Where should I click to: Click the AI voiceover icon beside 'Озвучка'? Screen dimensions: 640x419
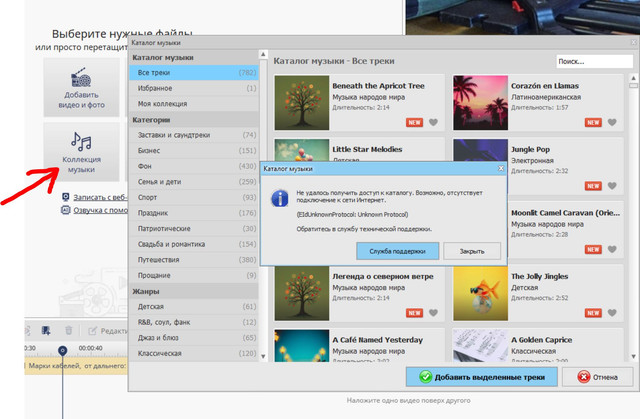65,210
